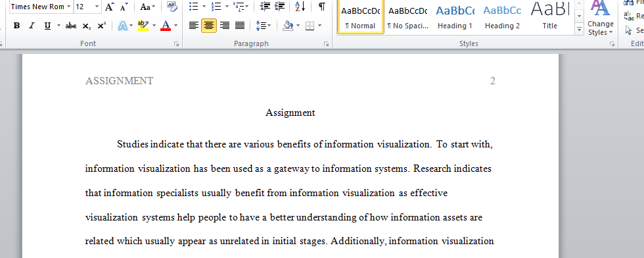Click the Grow Font icon

(109, 7)
